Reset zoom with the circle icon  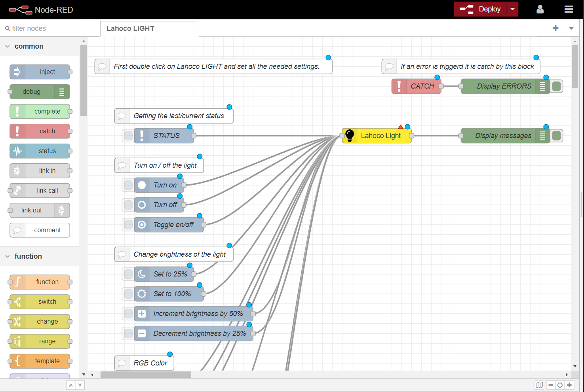pos(560,385)
